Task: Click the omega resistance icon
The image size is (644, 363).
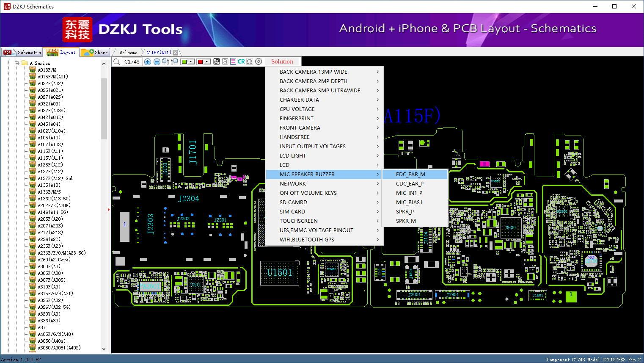Action: (250, 61)
